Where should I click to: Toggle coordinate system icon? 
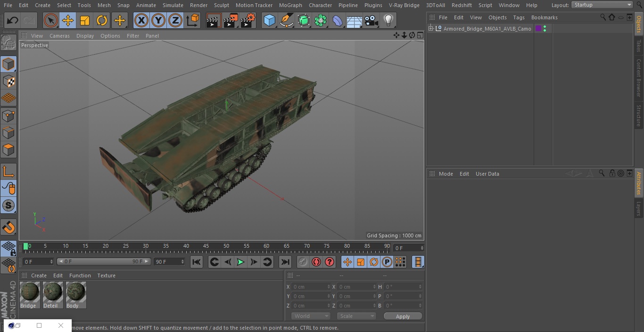tap(193, 20)
